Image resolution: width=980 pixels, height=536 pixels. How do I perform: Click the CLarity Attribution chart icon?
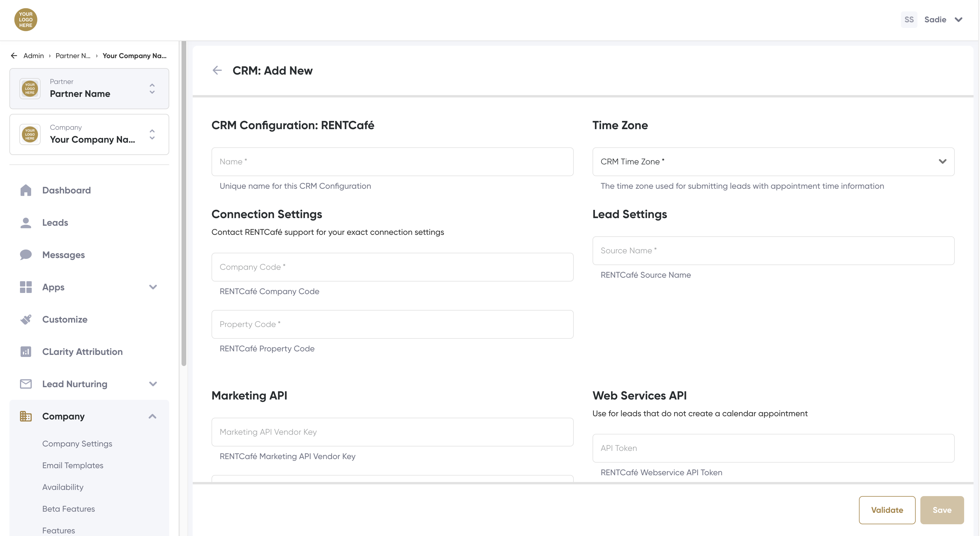pyautogui.click(x=26, y=352)
